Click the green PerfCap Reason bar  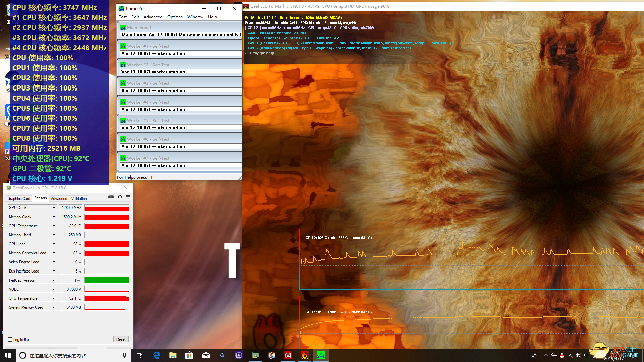107,280
